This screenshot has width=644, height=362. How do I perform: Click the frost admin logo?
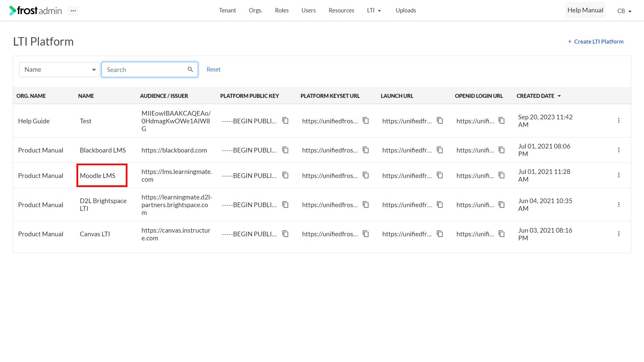tap(36, 11)
